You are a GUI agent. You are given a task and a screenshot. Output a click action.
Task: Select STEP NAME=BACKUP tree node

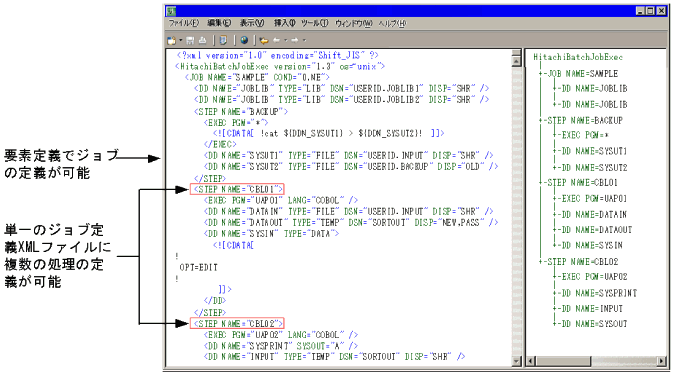point(585,120)
